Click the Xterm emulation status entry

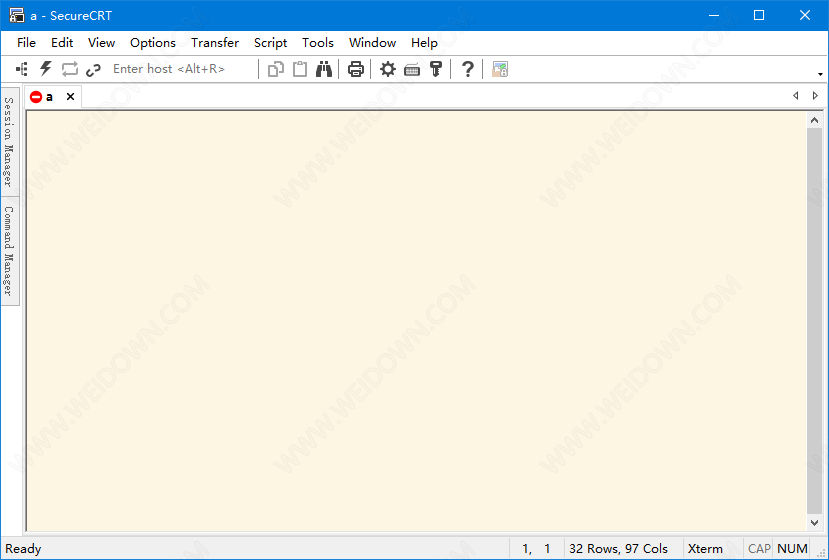(705, 549)
